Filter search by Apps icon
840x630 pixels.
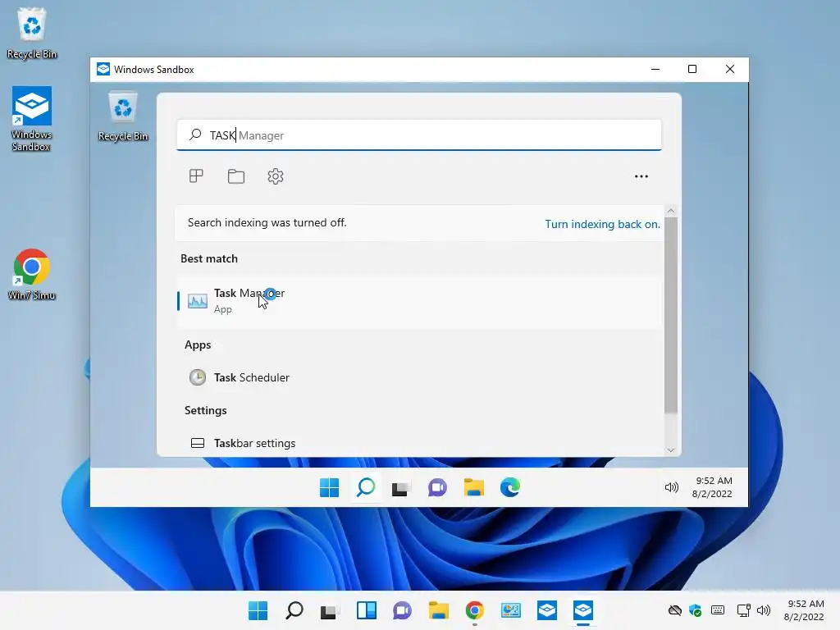pos(196,176)
